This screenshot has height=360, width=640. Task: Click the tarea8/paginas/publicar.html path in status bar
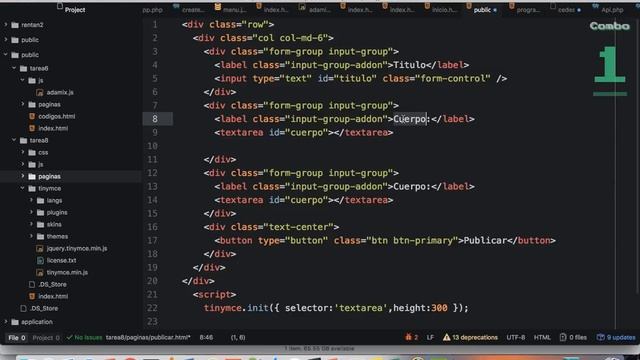tap(148, 338)
